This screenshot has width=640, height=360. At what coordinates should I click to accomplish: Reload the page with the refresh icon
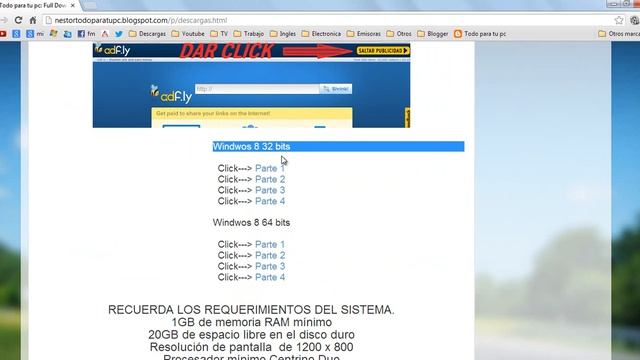pos(18,20)
